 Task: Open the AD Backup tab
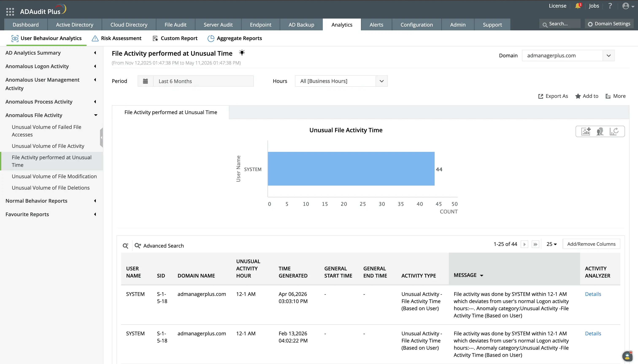(x=301, y=24)
